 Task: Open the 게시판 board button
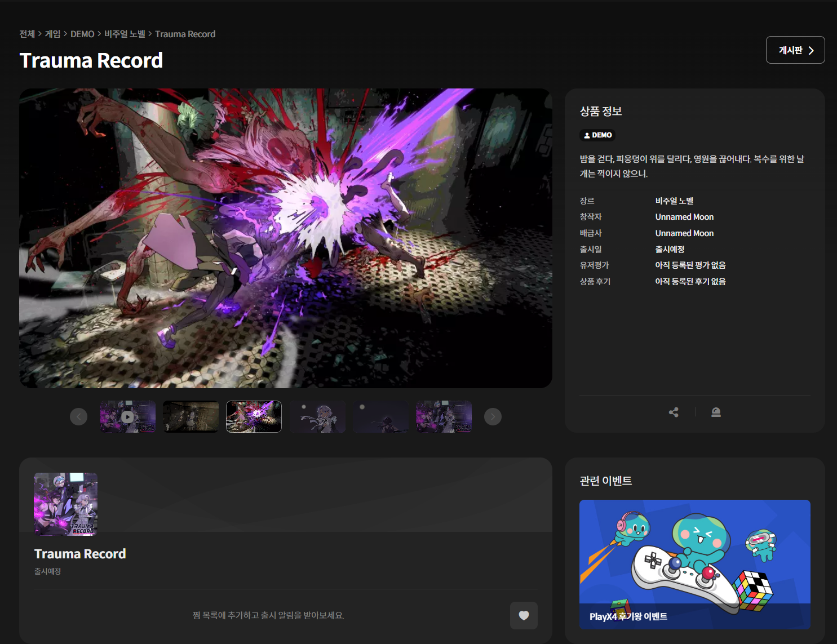(795, 50)
